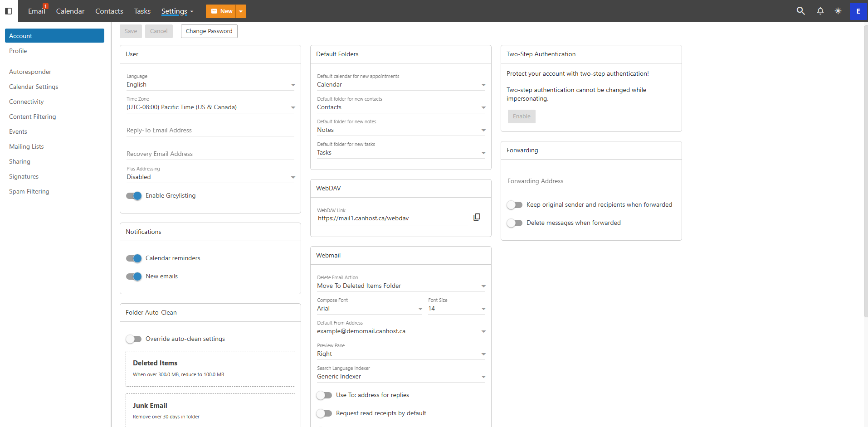Open the Signatures settings page

(24, 176)
